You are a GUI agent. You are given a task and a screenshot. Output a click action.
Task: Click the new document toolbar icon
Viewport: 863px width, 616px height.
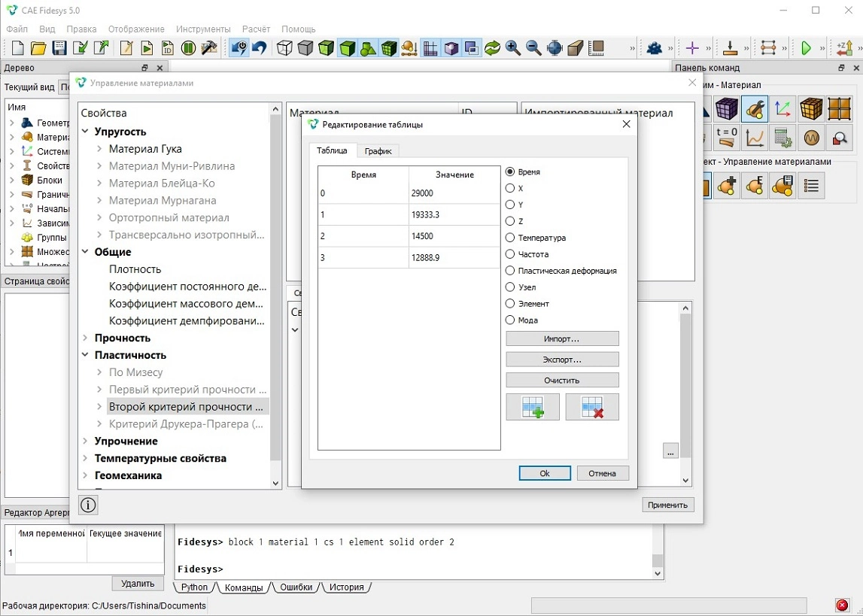pos(17,48)
